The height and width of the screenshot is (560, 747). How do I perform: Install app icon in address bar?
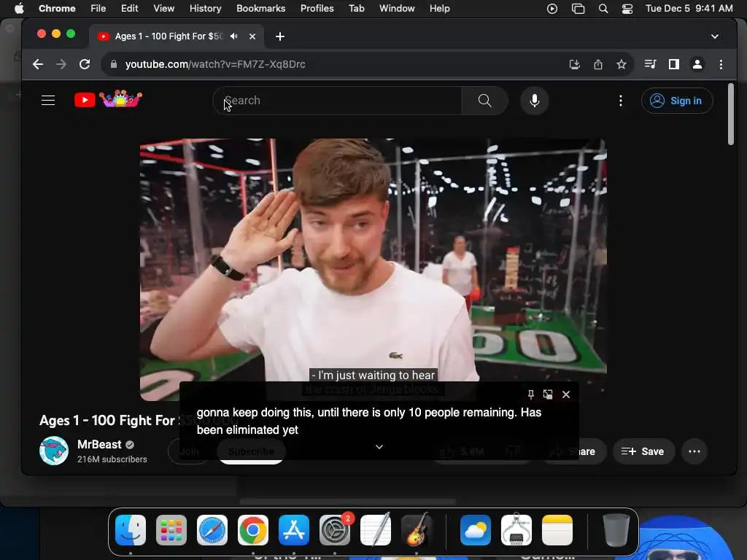tap(575, 64)
